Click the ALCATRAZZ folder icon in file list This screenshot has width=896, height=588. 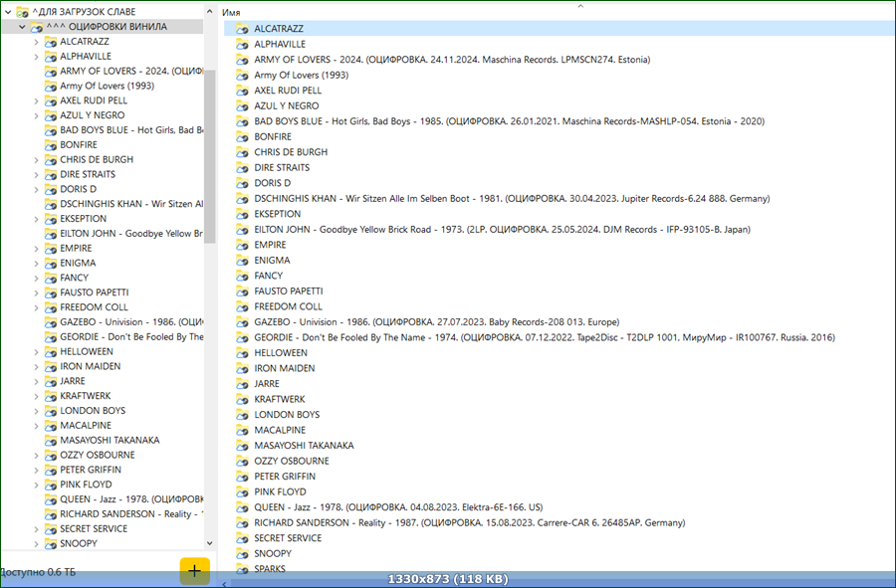click(242, 29)
